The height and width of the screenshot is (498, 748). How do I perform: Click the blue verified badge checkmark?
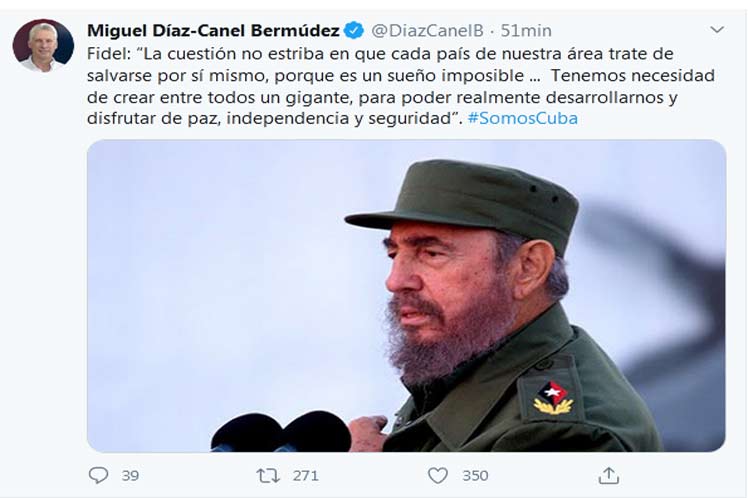(x=353, y=31)
